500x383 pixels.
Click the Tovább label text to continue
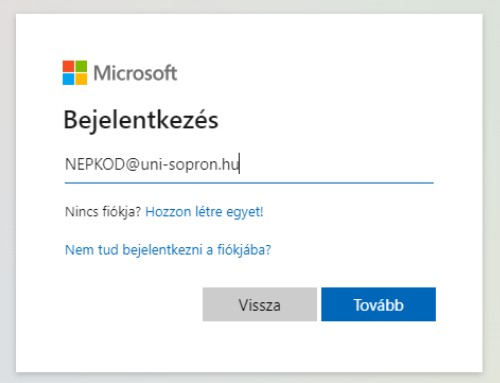(378, 305)
